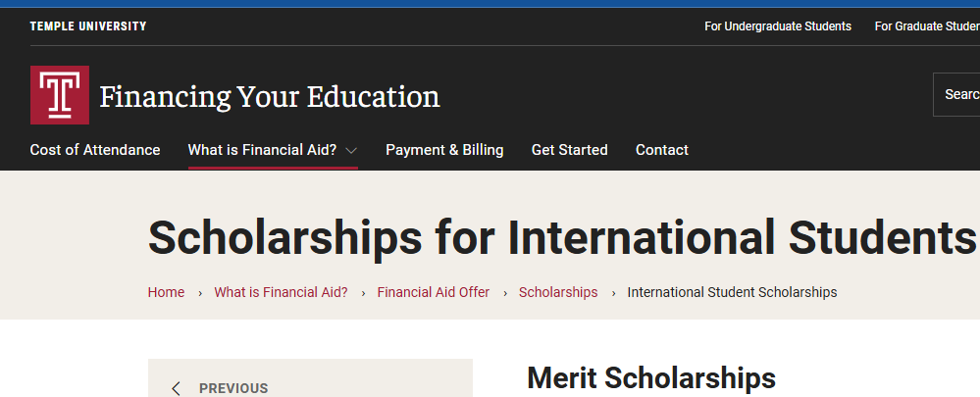Click the left chevron beside PREVIOUS
Viewport: 980px width, 397px height.
(176, 388)
